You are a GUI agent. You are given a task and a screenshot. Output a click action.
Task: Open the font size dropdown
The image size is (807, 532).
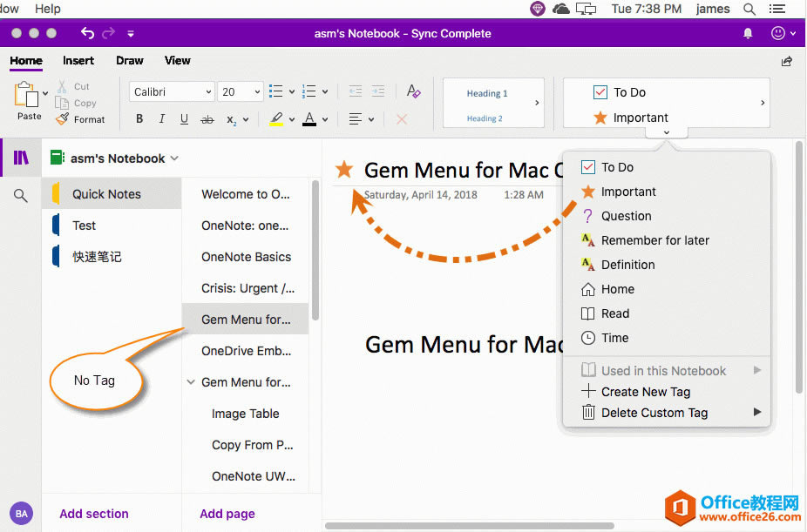pos(258,91)
